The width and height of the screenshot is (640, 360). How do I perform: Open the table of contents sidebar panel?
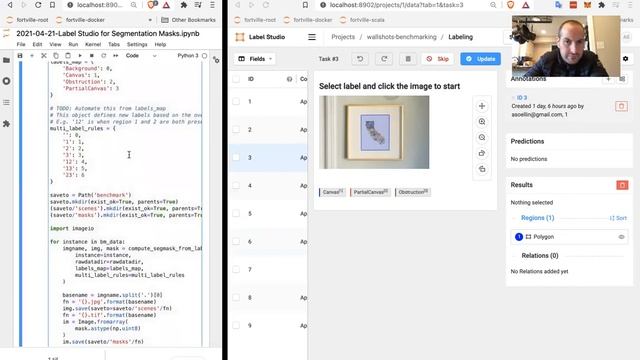[x=6, y=102]
